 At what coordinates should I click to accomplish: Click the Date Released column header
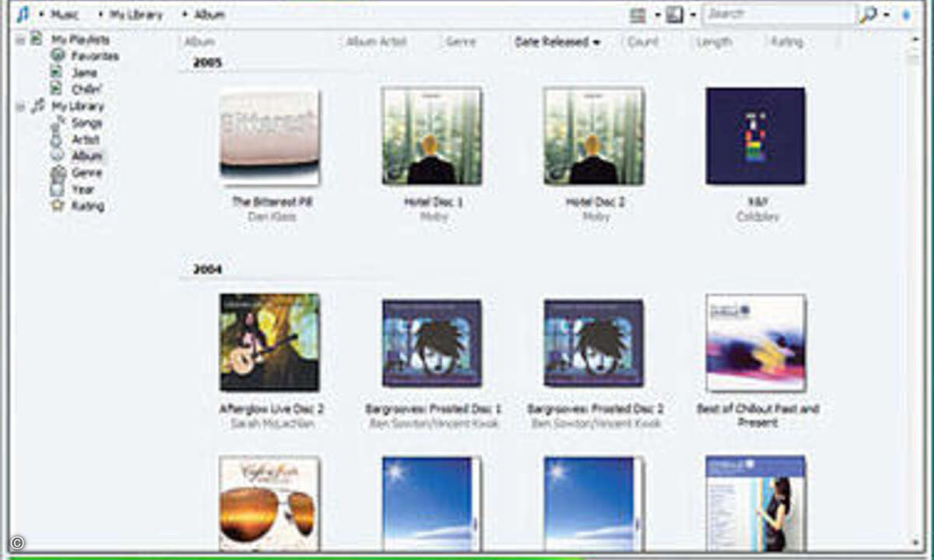pos(557,42)
